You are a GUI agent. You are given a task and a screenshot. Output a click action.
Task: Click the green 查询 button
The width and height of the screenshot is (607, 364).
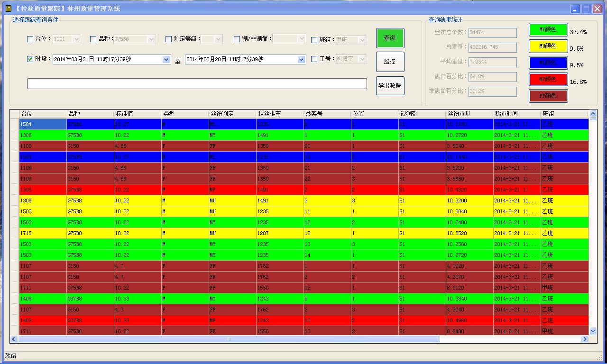[x=390, y=38]
